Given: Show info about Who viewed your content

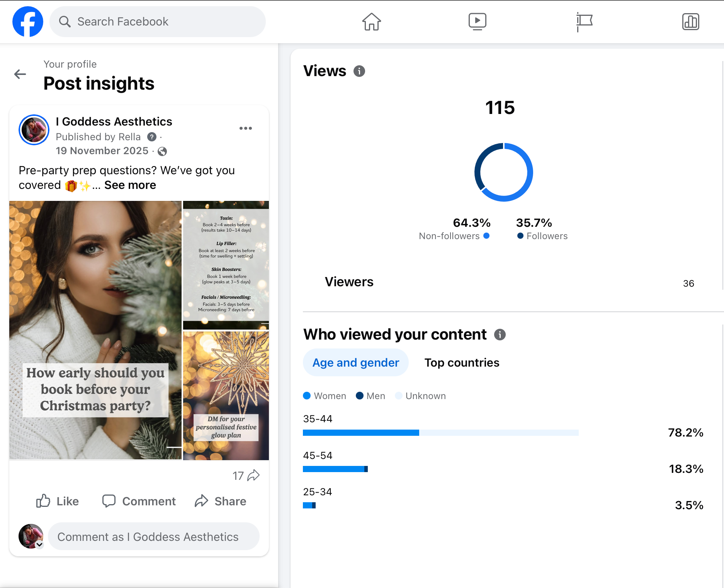Looking at the screenshot, I should pyautogui.click(x=500, y=335).
